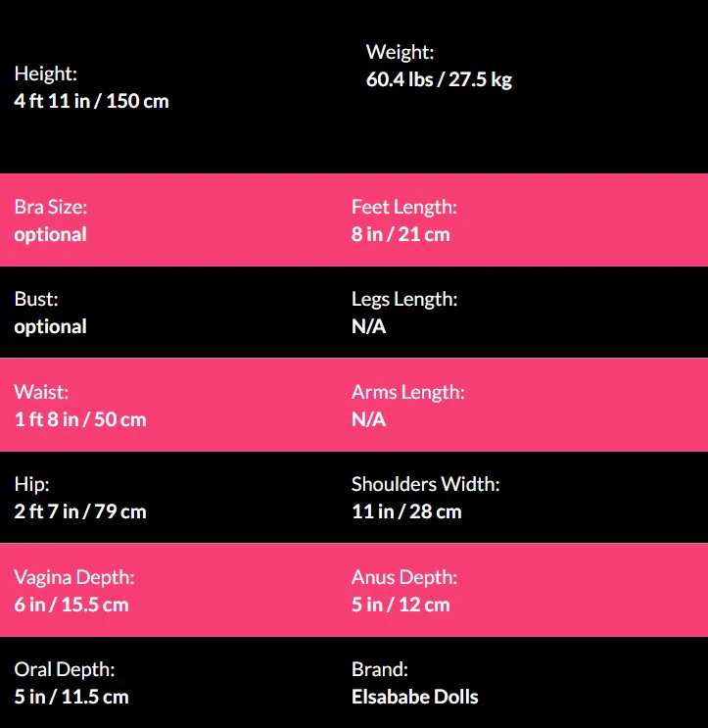Click the Height label

click(x=45, y=73)
